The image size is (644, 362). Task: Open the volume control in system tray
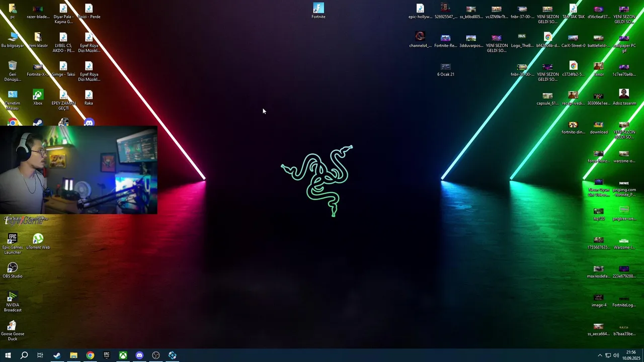point(616,355)
